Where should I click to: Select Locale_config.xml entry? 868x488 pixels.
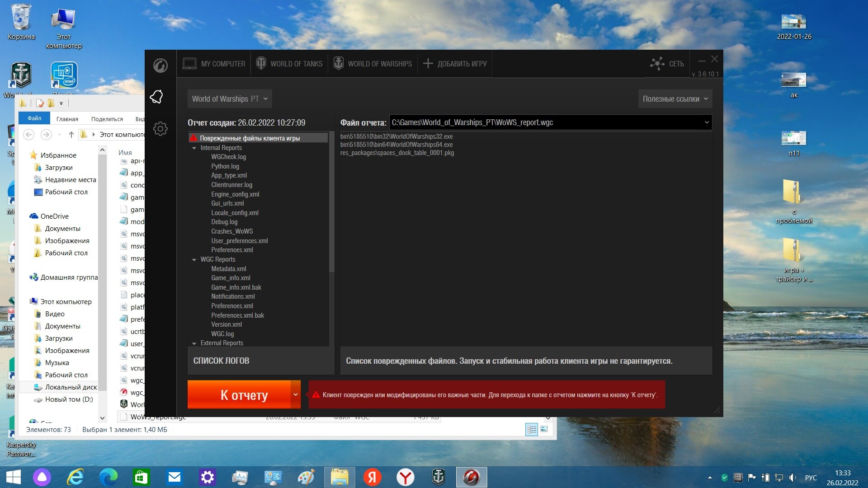pyautogui.click(x=235, y=213)
